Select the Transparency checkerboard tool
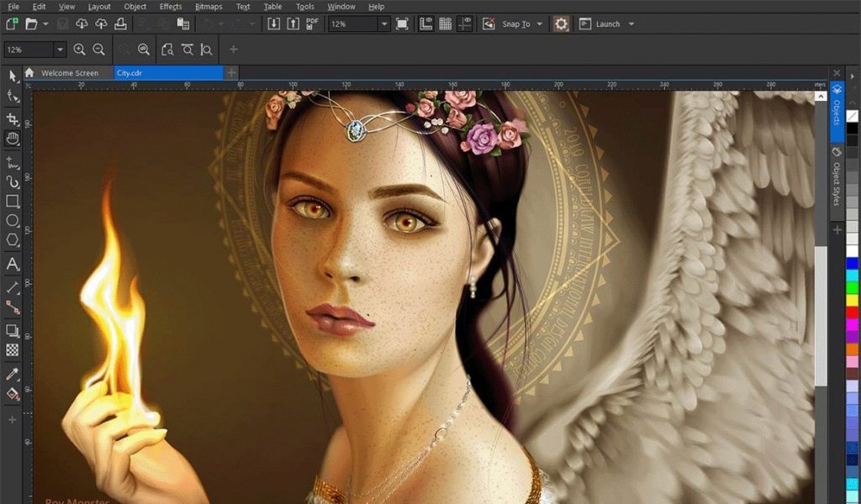861x504 pixels. click(x=12, y=350)
